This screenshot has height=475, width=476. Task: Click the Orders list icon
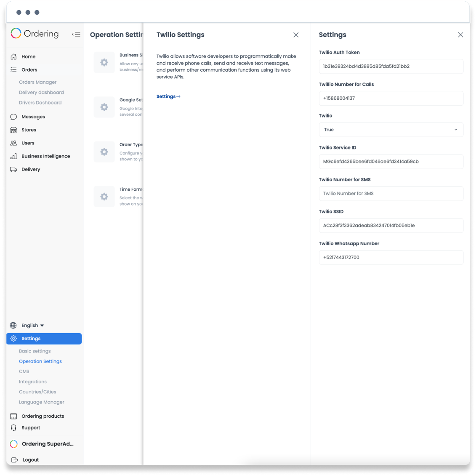(13, 69)
